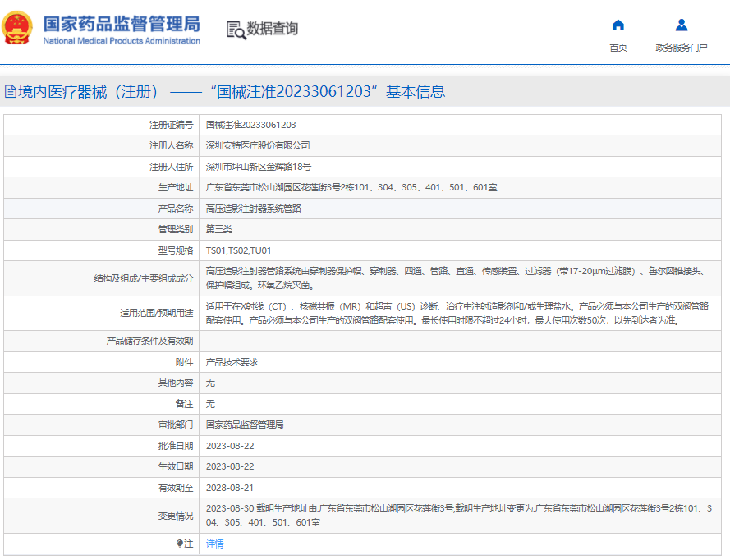730x560 pixels.
Task: Open the 政务服务门户 link
Action: (x=681, y=48)
